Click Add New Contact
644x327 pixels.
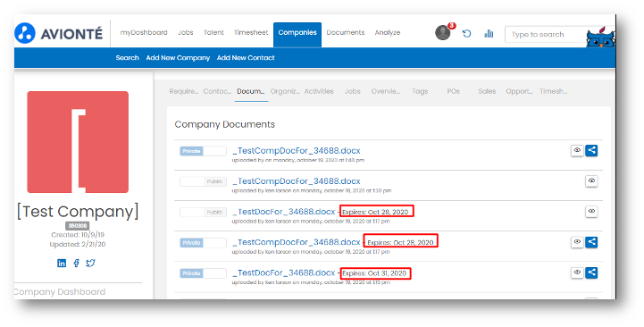pyautogui.click(x=246, y=58)
